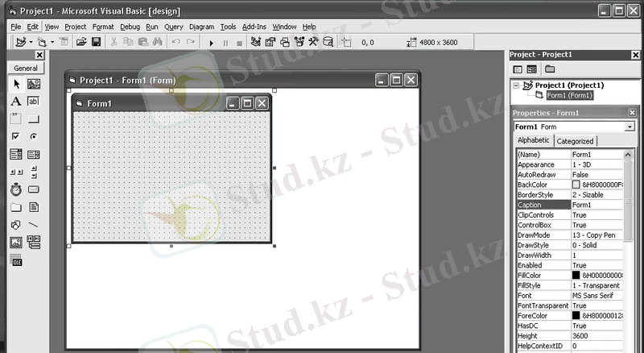Select the Pointer tool in toolbox

pyautogui.click(x=16, y=84)
